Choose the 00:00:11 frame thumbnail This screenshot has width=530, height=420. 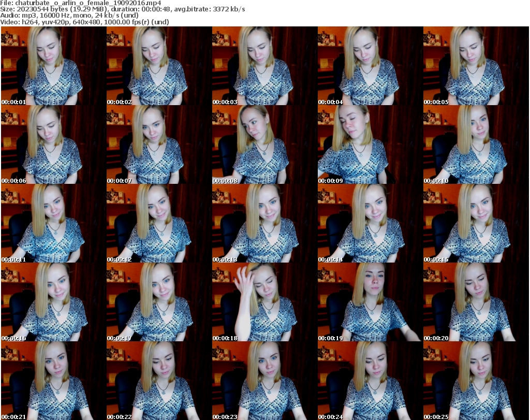(53, 224)
